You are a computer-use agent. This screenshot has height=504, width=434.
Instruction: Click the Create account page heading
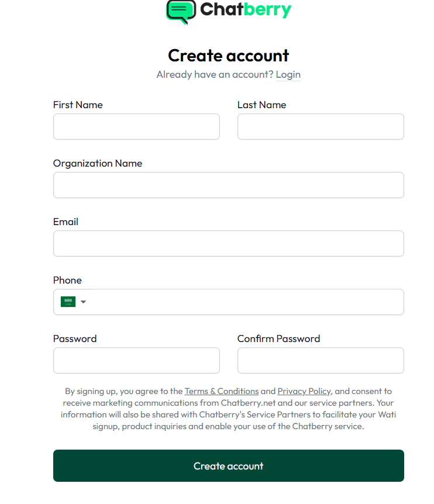coord(228,56)
